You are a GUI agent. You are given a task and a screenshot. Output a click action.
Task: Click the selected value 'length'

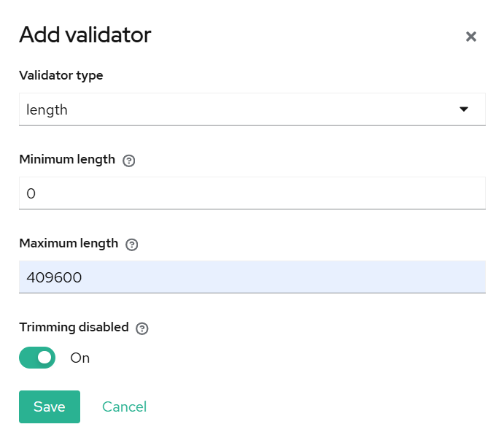47,110
